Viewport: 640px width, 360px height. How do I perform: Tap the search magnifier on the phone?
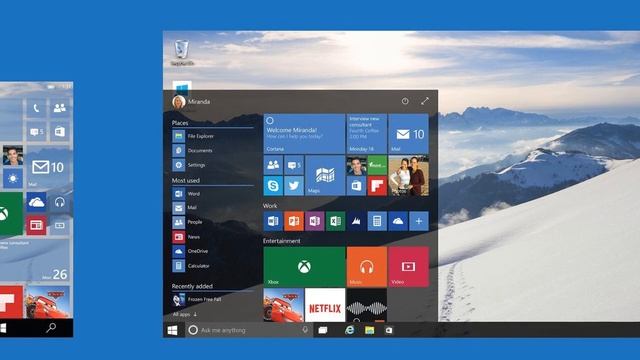click(51, 328)
